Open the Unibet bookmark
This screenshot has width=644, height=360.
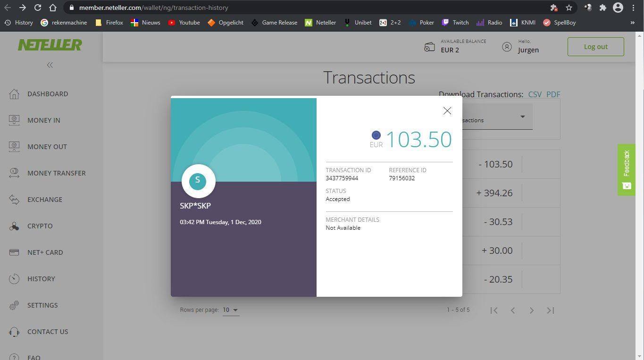click(x=358, y=23)
